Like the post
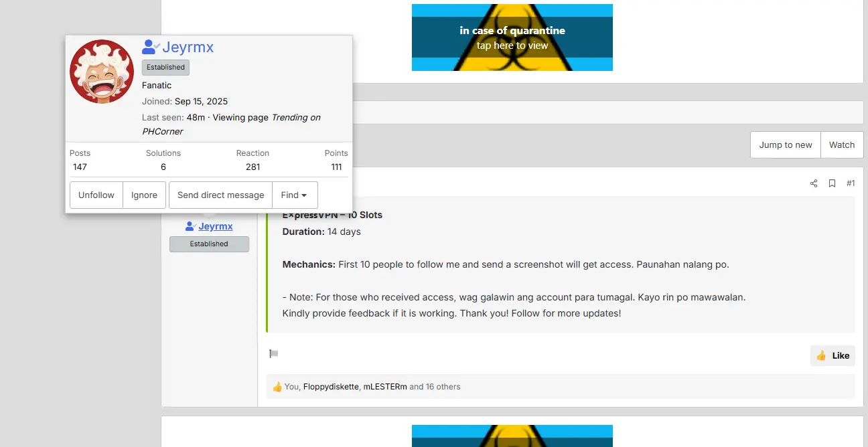The width and height of the screenshot is (868, 447). pos(833,355)
